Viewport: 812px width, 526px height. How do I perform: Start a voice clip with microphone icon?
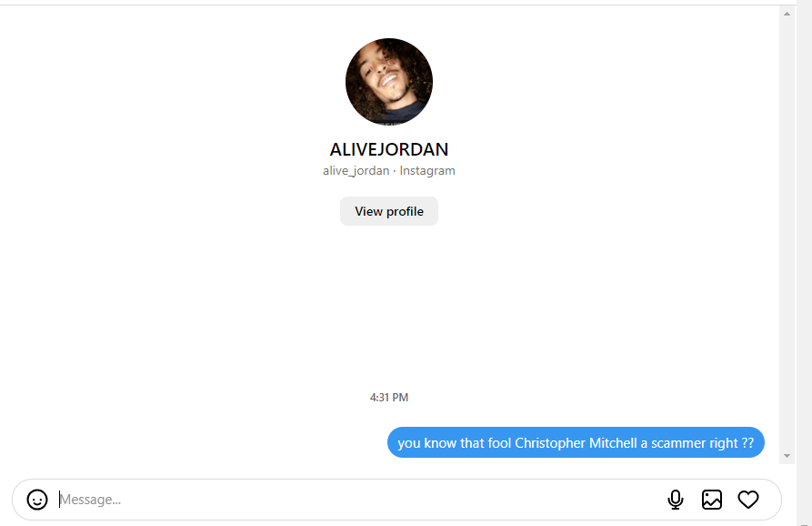(x=676, y=500)
